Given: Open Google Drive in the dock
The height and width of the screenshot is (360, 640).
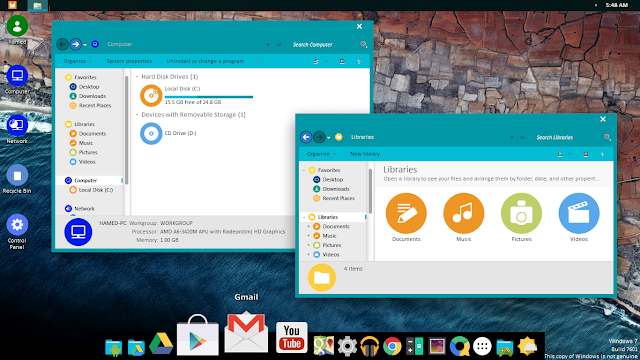Looking at the screenshot, I should [x=161, y=344].
